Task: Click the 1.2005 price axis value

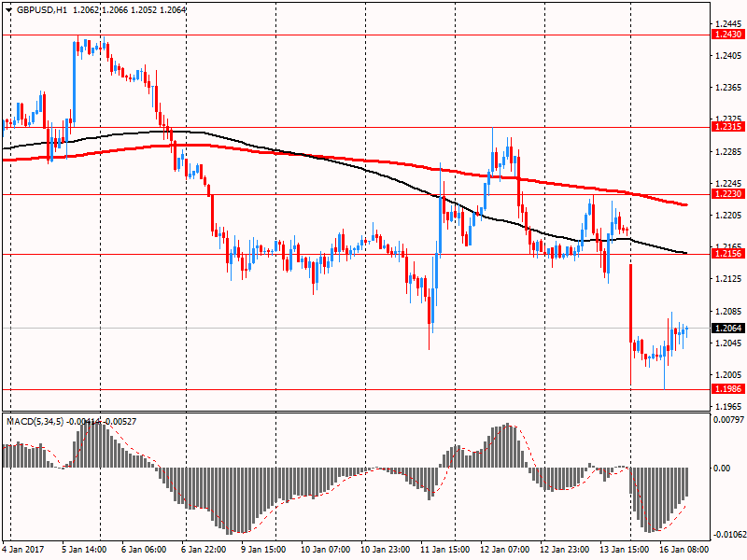Action: point(728,375)
